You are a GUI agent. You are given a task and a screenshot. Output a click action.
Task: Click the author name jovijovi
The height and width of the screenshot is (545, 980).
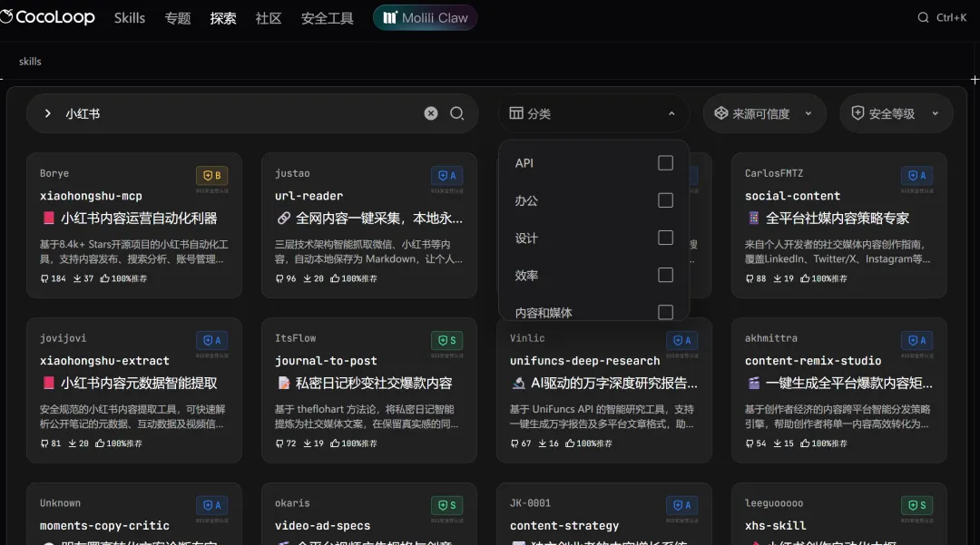click(x=64, y=338)
